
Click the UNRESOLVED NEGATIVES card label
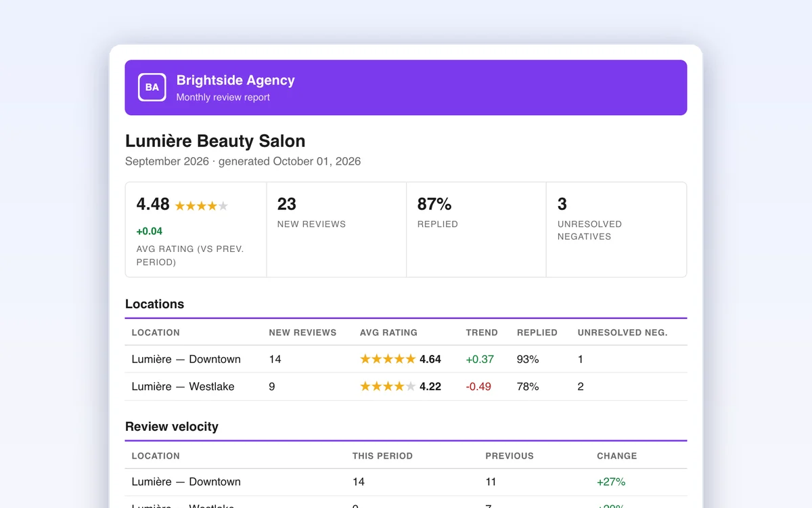pos(589,230)
